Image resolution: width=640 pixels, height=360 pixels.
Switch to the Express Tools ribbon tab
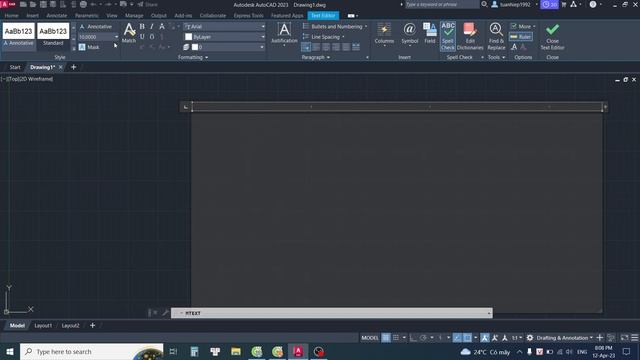(x=248, y=16)
